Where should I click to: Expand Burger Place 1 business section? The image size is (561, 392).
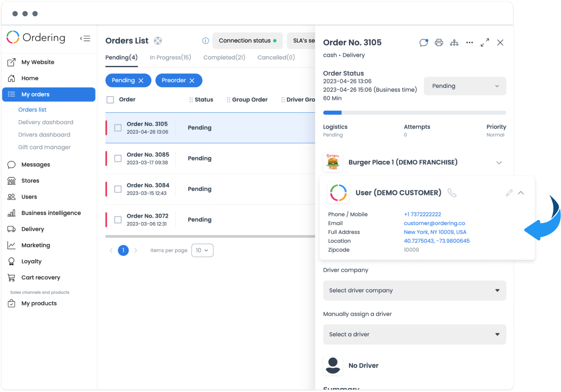499,163
